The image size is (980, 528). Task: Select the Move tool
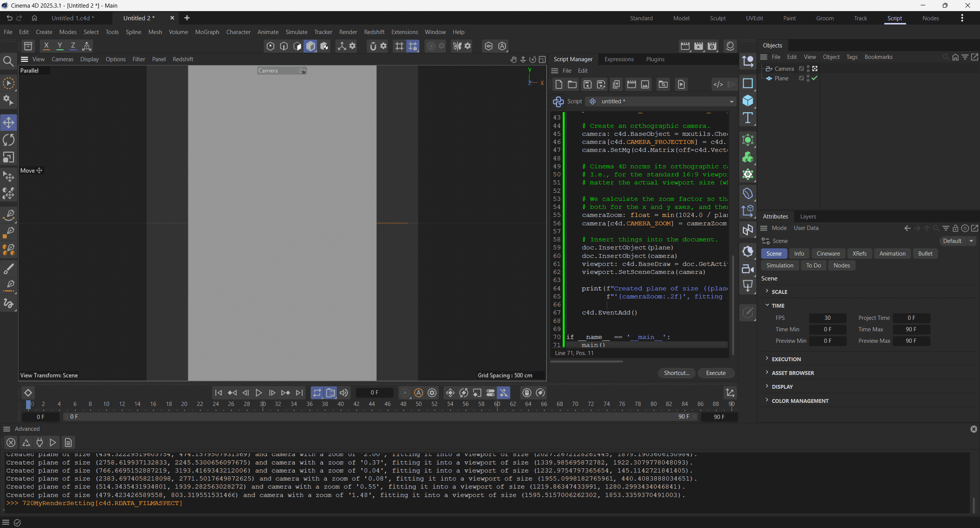9,122
